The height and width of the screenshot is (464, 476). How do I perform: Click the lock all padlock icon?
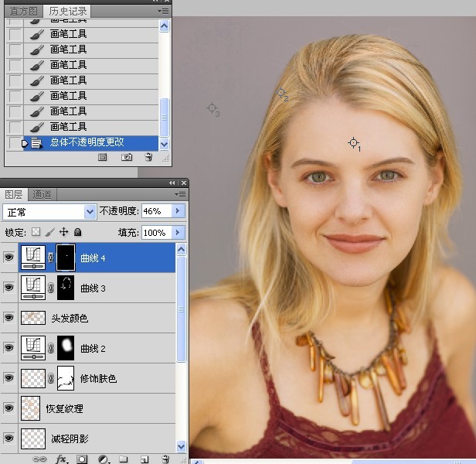click(x=78, y=232)
